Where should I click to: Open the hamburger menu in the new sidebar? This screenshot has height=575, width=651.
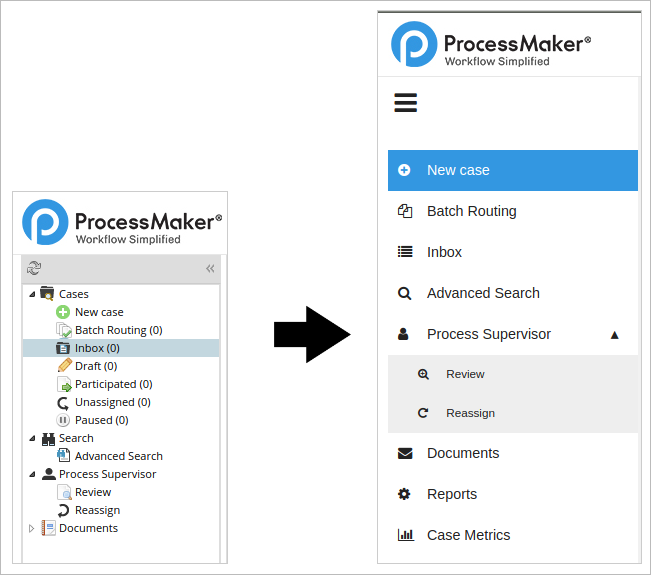[405, 103]
